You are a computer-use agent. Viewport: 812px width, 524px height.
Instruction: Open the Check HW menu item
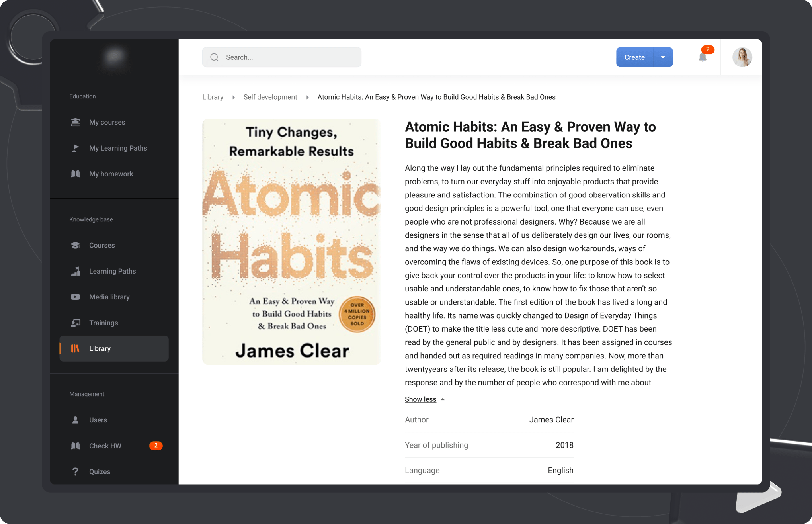click(114, 446)
